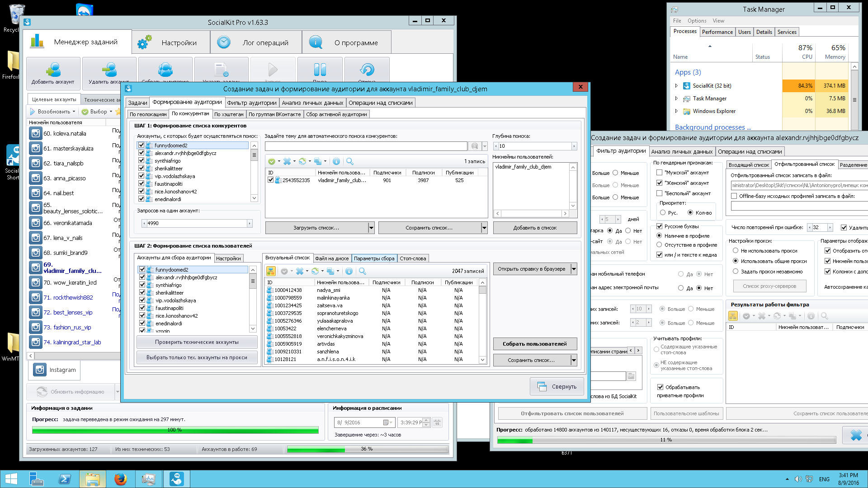Click the Instagram icon at list bottom
The height and width of the screenshot is (488, 868).
(x=40, y=370)
